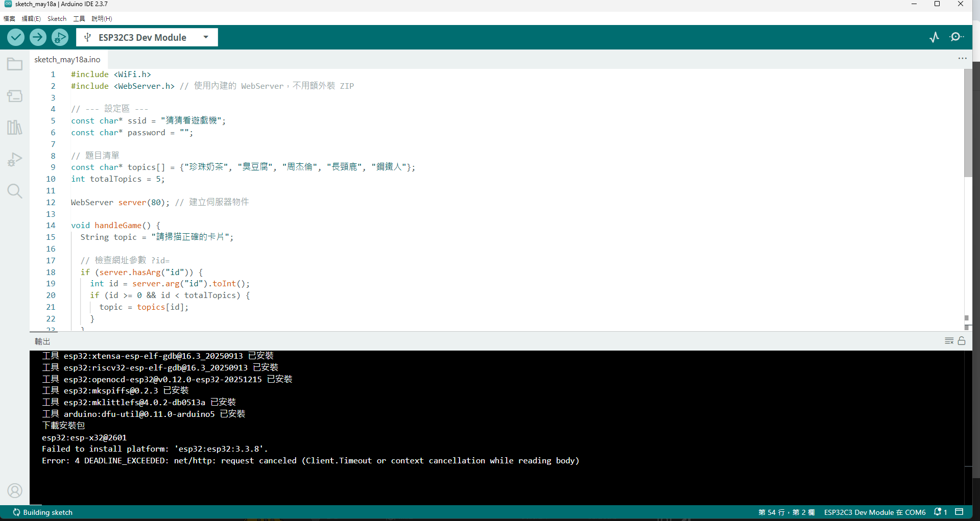The height and width of the screenshot is (521, 980).
Task: Open the Boards Manager sidebar
Action: (15, 96)
